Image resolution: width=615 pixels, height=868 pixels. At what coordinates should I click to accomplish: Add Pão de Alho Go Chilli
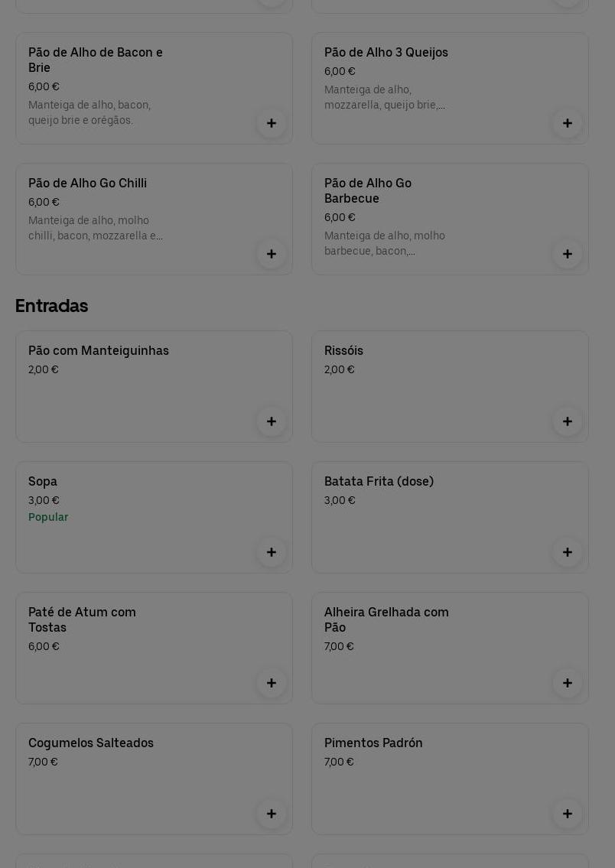pos(272,254)
